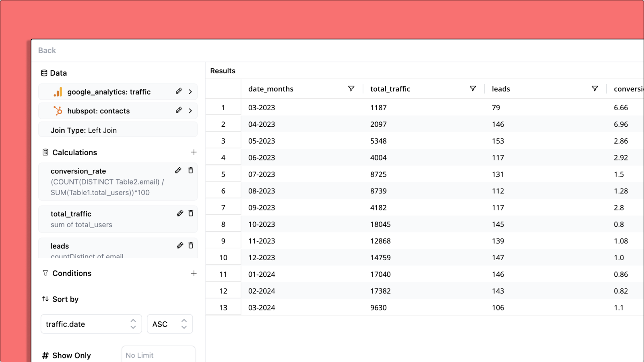Delete the conversion_rate calculation
This screenshot has width=644, height=362.
tap(191, 171)
